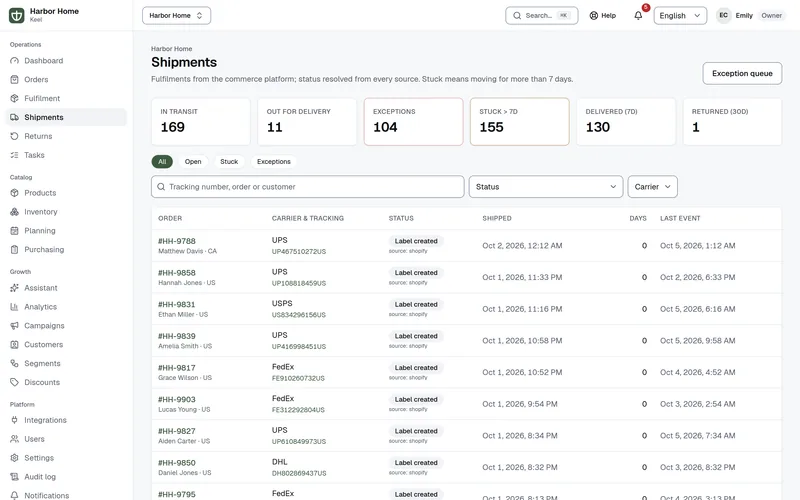Viewport: 800px width, 500px height.
Task: Click the Campaigns megaphone icon
Action: (14, 326)
